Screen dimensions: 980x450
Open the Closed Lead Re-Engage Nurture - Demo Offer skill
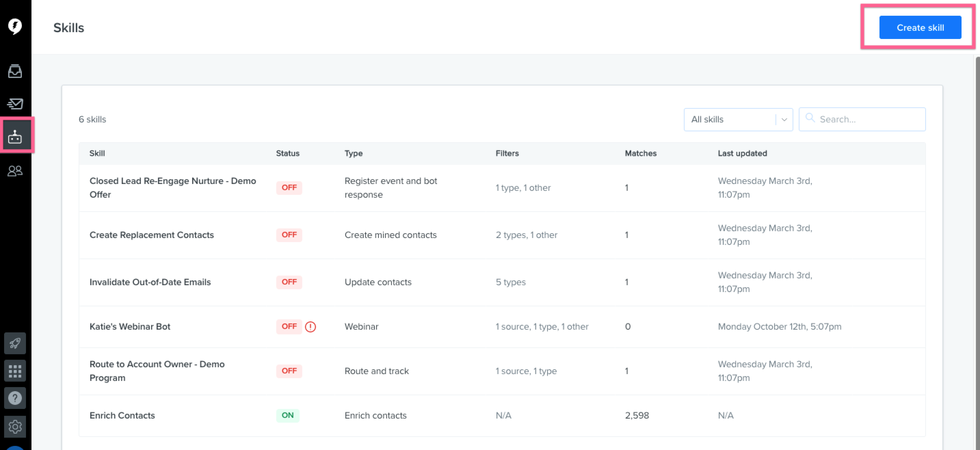click(x=173, y=187)
